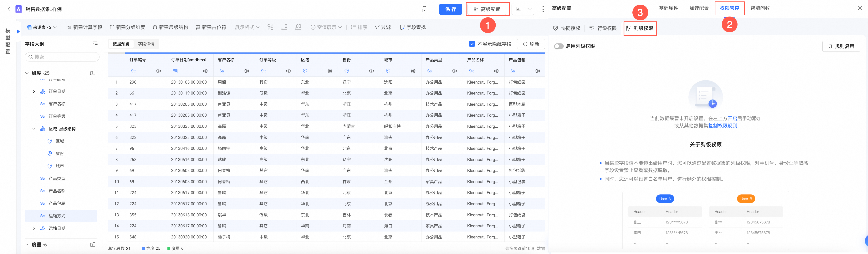Click gear icon in 订单编号 column header

[158, 71]
